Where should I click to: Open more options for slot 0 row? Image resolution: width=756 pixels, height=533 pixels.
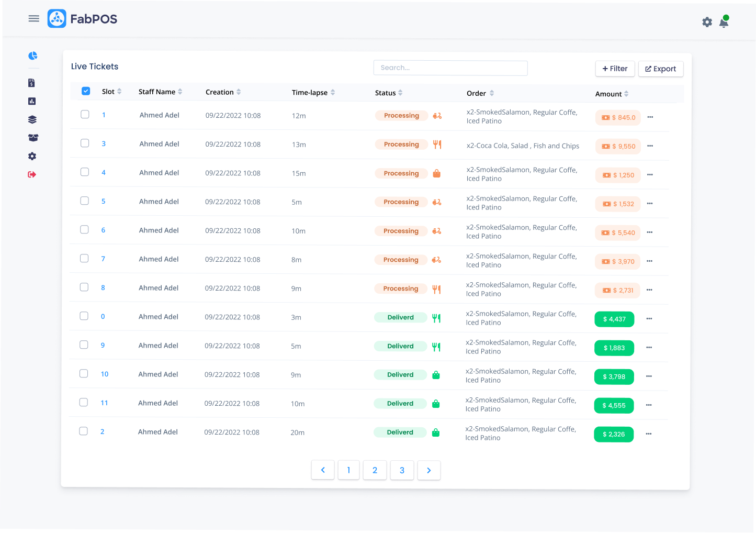(x=649, y=319)
